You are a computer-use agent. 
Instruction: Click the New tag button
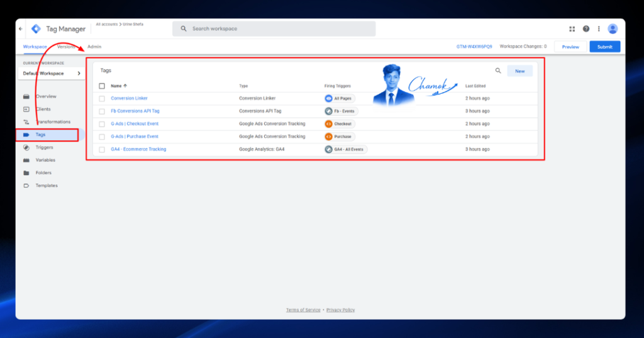click(x=519, y=71)
